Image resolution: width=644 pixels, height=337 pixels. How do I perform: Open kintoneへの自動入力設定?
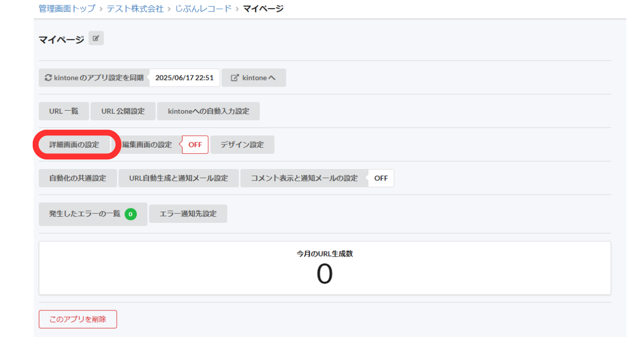pos(208,111)
